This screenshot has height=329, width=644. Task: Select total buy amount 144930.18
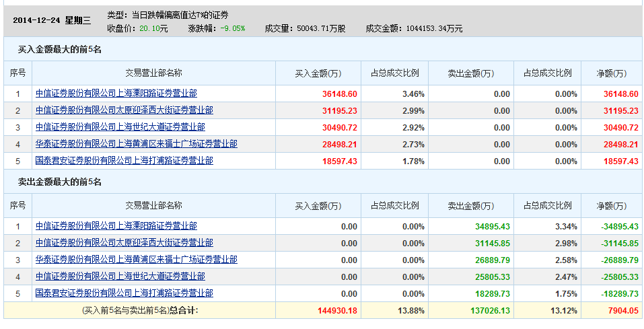click(338, 311)
